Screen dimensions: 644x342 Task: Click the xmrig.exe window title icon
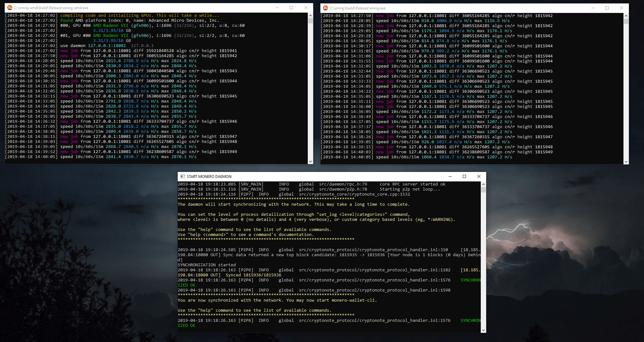325,8
